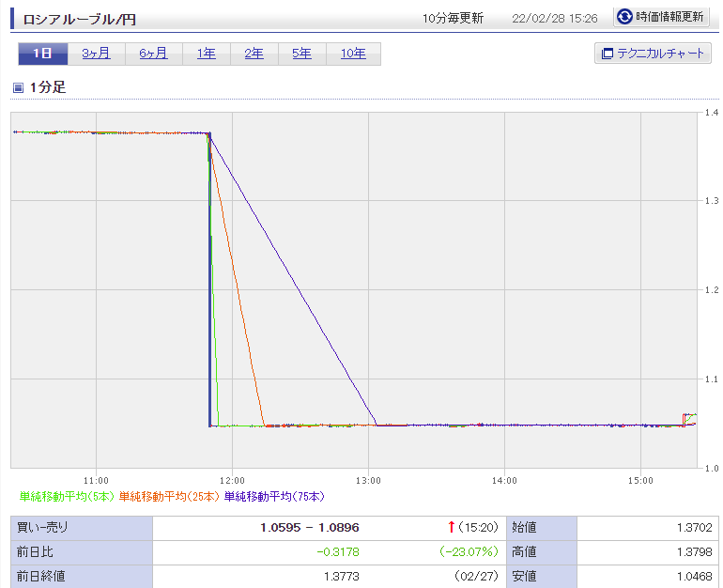Click the high value 1.3798
Screen dimensions: 723x588
[695, 552]
